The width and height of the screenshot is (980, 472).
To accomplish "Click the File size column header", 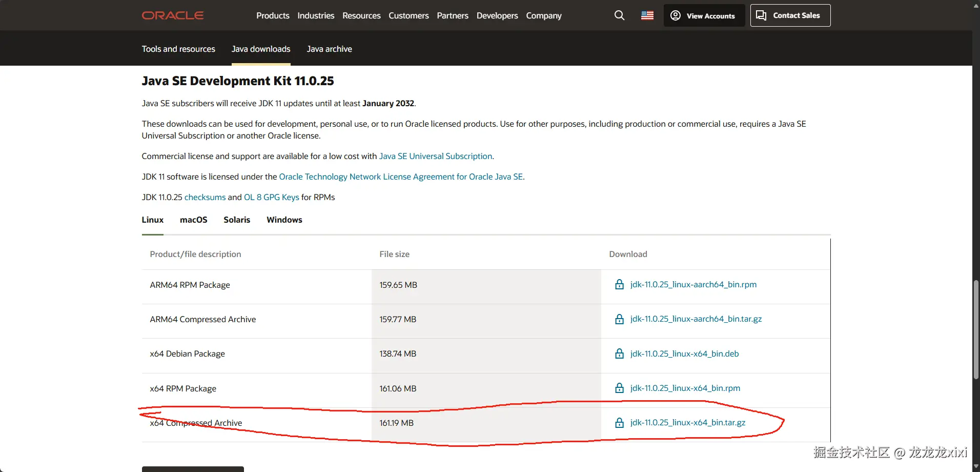I will [x=394, y=254].
